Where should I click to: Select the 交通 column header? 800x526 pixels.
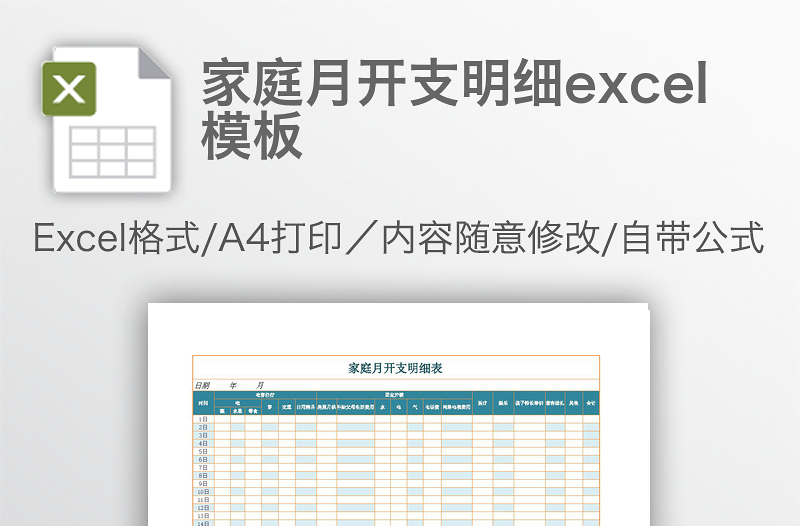286,407
